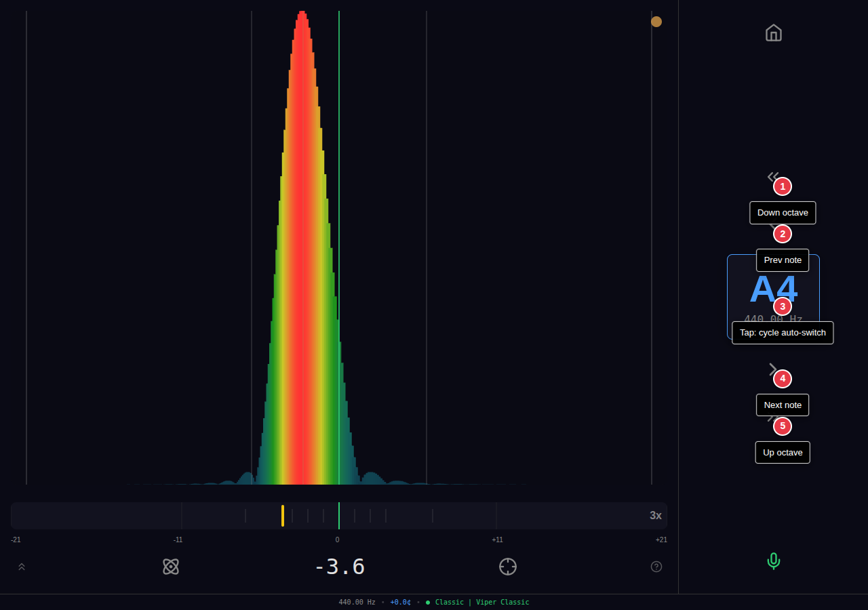
Task: Click the 440.00 Hz status bar item
Action: (357, 603)
